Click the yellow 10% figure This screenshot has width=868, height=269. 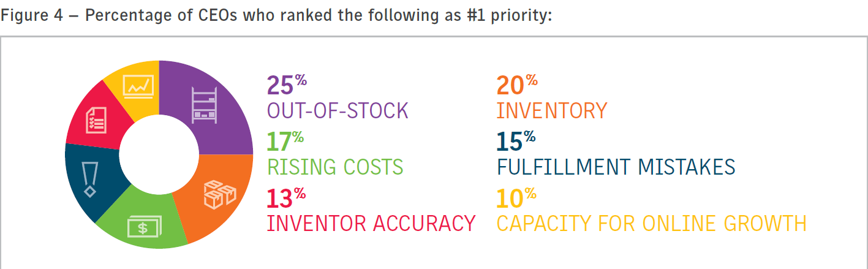(x=516, y=197)
